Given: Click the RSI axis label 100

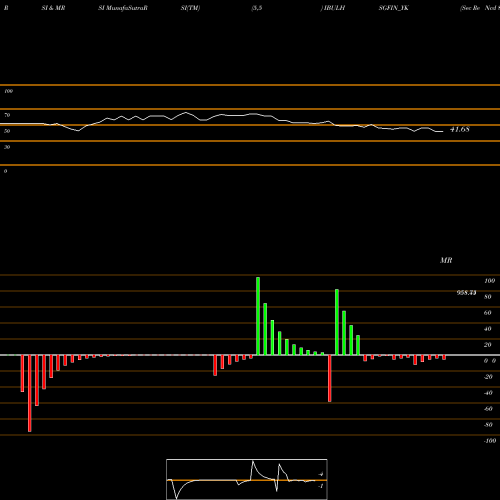Looking at the screenshot, I should click(x=8, y=91).
